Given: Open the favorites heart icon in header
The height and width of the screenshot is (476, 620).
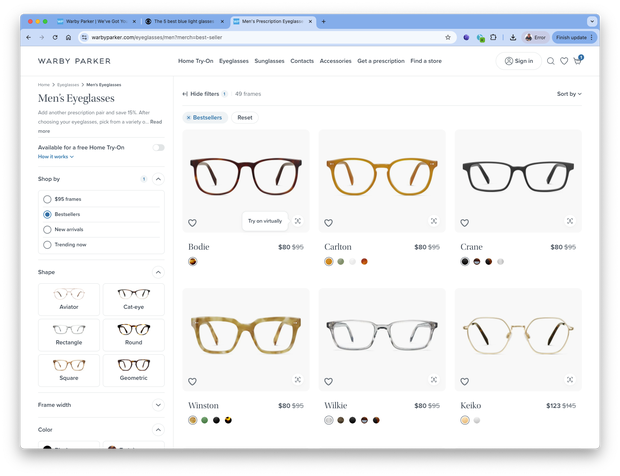Looking at the screenshot, I should coord(564,61).
